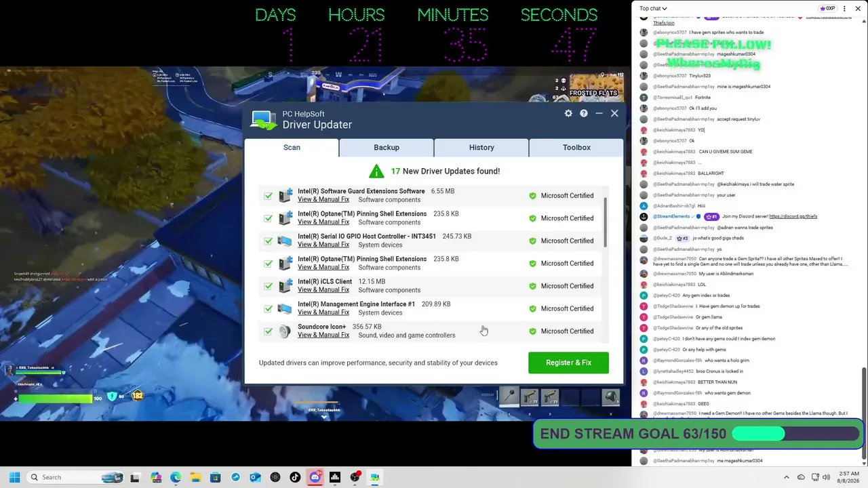Viewport: 868px width, 488px height.
Task: Click the "356.57 KB" size for Soundcore Icon+
Action: click(x=367, y=327)
